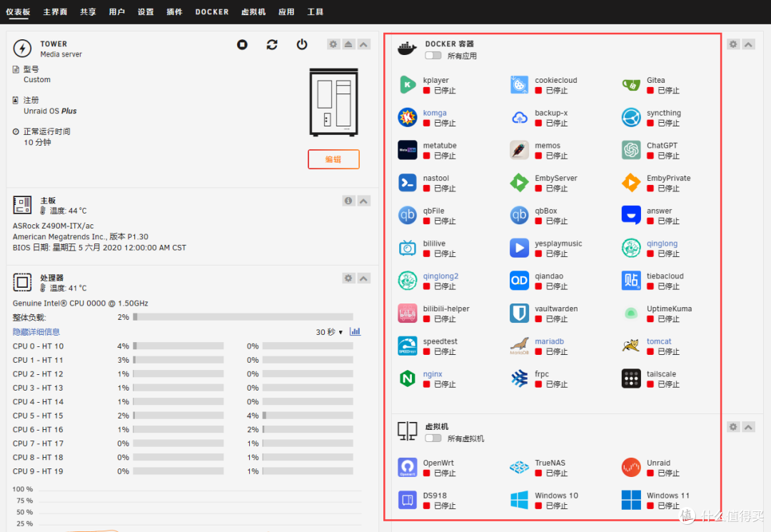The image size is (771, 532).
Task: Click the qinglong container name link
Action: tap(662, 244)
